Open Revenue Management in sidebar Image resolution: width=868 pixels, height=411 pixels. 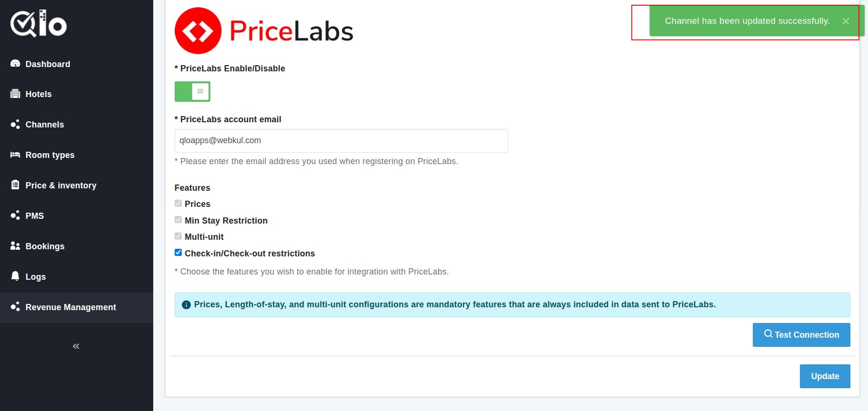pyautogui.click(x=70, y=307)
